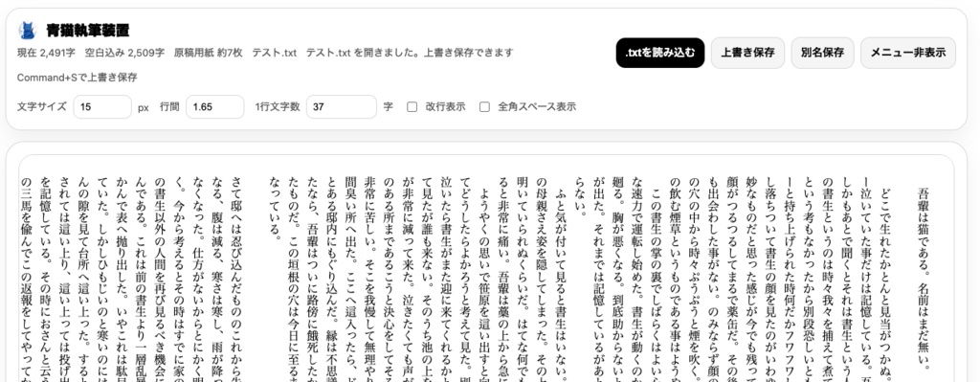Image resolution: width=980 pixels, height=382 pixels.
Task: Focus the 1行文字数 input showing 37
Action: 342,107
